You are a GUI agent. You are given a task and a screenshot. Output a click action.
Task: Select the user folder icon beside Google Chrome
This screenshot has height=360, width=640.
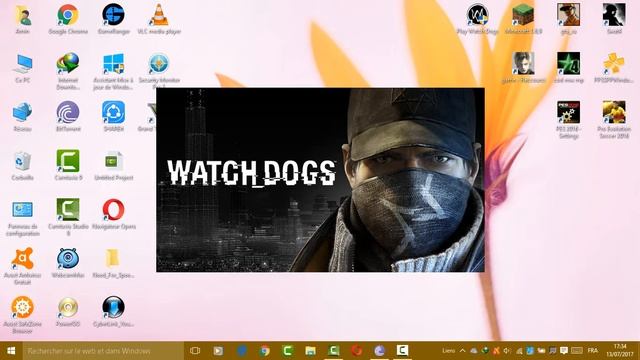22,19
